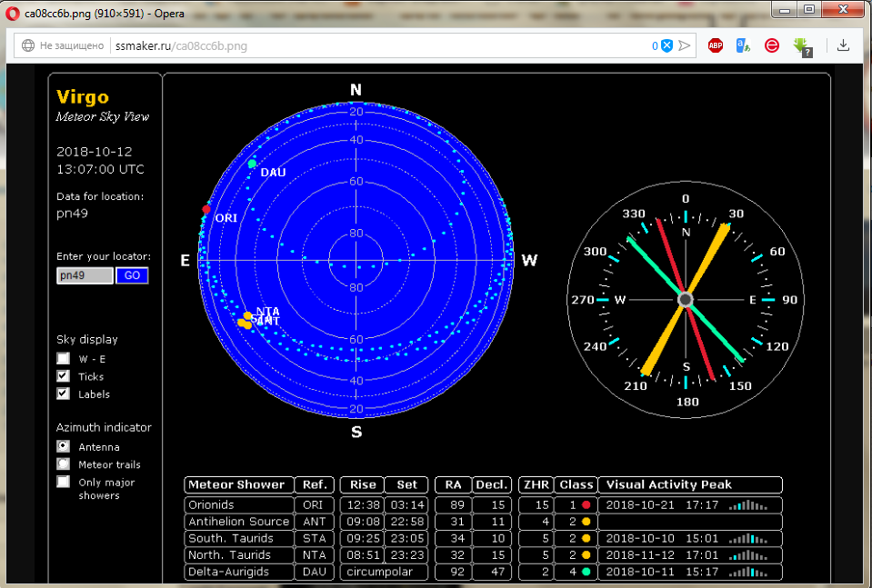Uncheck the Ticks checkbox

[64, 376]
